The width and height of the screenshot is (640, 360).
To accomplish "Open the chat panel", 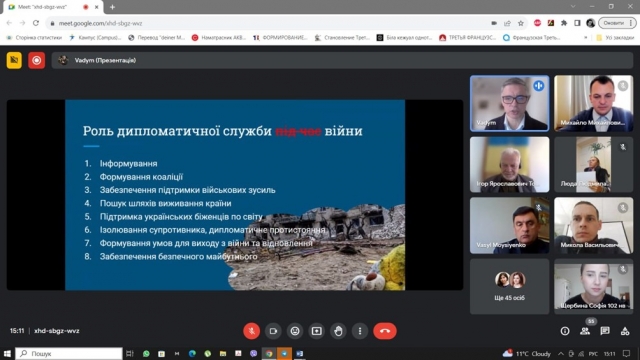I will point(605,331).
